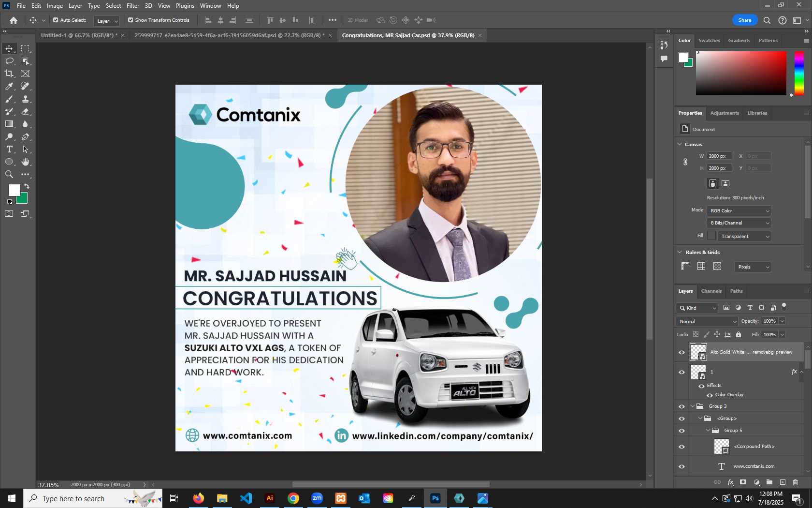Viewport: 812px width, 508px height.
Task: Select the Hand tool
Action: click(25, 162)
